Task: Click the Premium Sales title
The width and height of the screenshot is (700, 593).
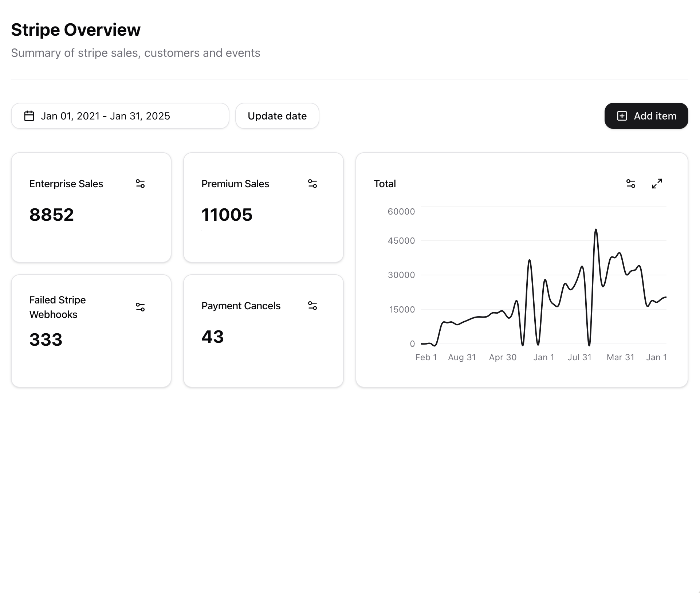Action: [x=235, y=184]
